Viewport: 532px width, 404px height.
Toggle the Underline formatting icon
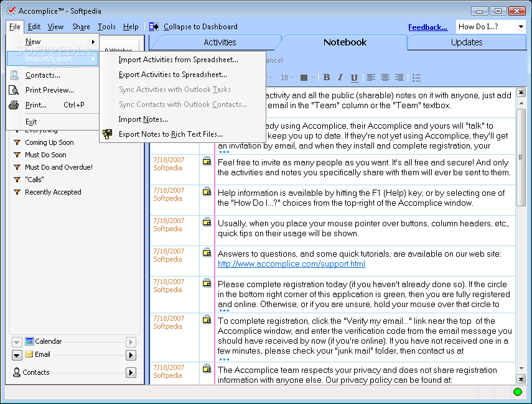pos(354,78)
